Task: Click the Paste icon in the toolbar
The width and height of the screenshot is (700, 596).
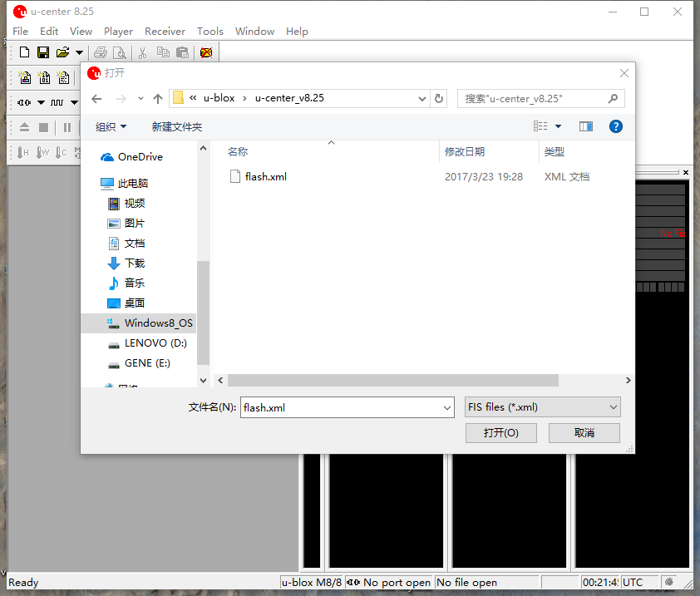Action: pos(184,52)
